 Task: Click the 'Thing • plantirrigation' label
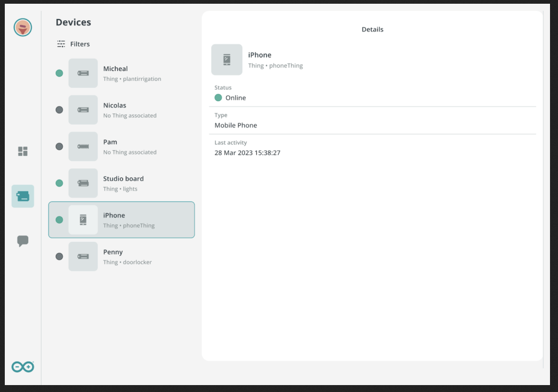[132, 79]
